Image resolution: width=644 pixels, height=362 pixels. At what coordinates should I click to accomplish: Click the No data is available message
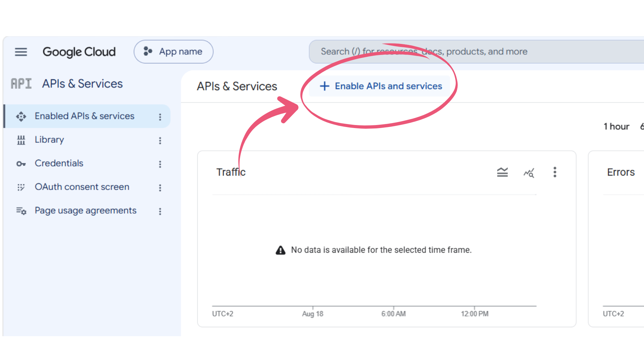click(x=381, y=250)
